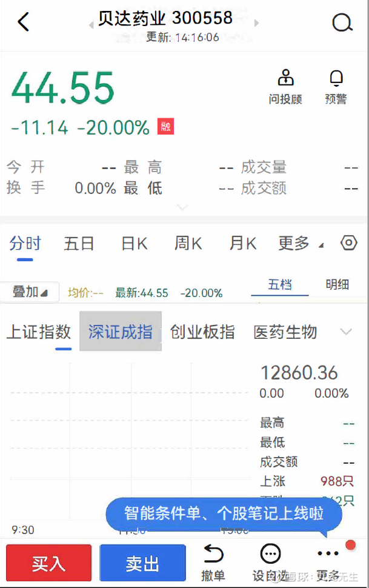Viewport: 369px width, 588px height.
Task: Tap the 成交额 label in the quote header
Action: pos(264,188)
